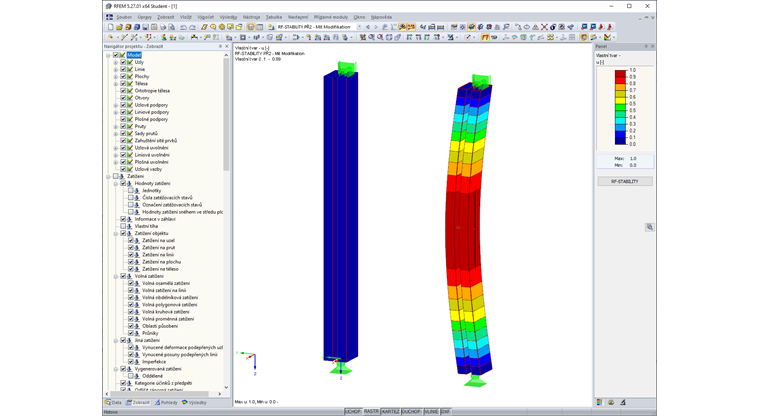Viewport: 760px width, 416px height.
Task: Expand the Tělesa tree node
Action: click(x=116, y=83)
